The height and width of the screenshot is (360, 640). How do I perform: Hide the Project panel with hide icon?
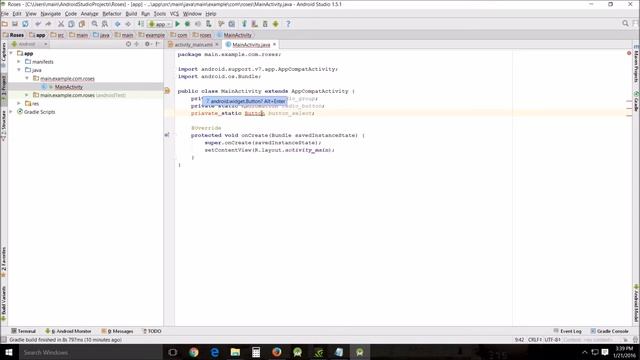click(x=157, y=44)
